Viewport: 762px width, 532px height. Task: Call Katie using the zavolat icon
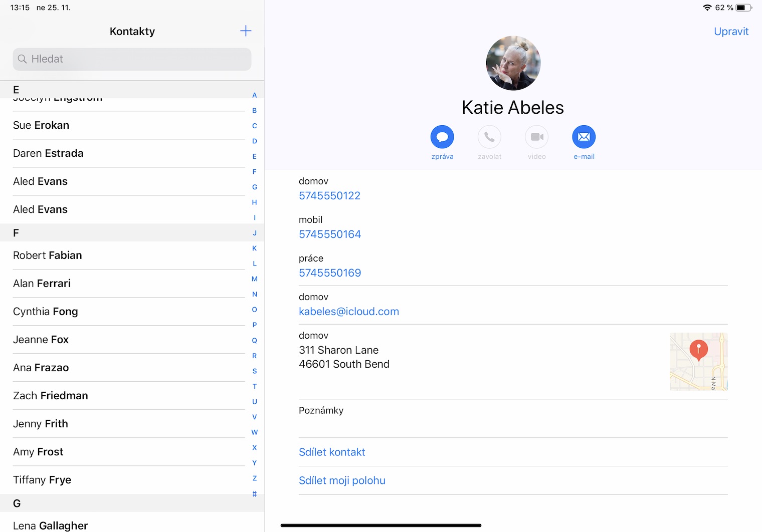pos(489,136)
